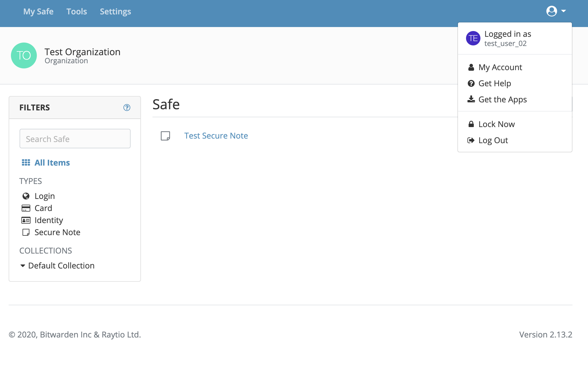Filter by Login type
Image resolution: width=588 pixels, height=376 pixels.
[45, 196]
